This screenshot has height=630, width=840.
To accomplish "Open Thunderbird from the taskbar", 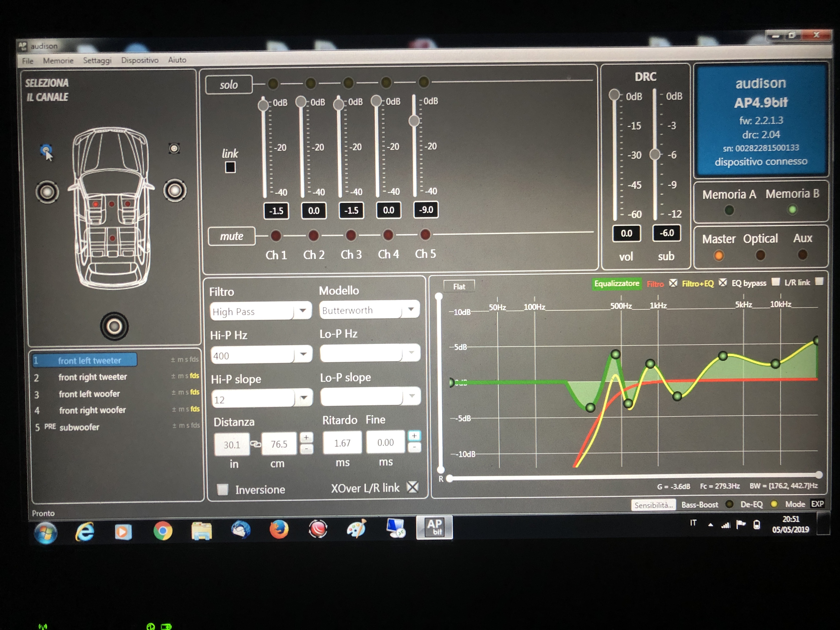I will coord(241,530).
